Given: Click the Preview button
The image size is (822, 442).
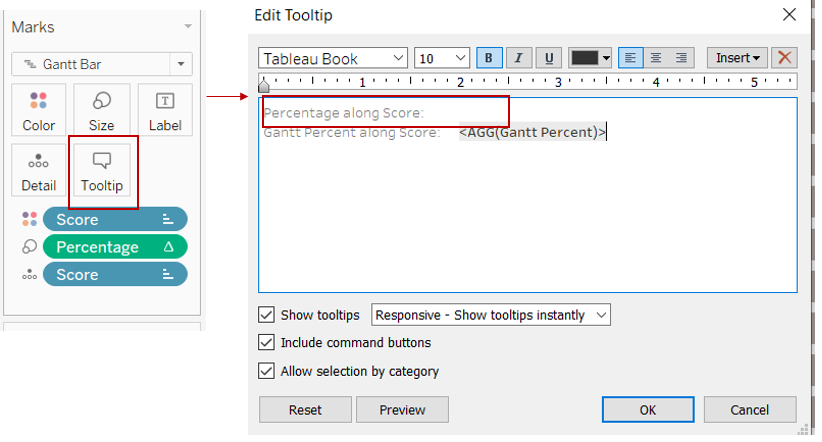Looking at the screenshot, I should click(402, 410).
